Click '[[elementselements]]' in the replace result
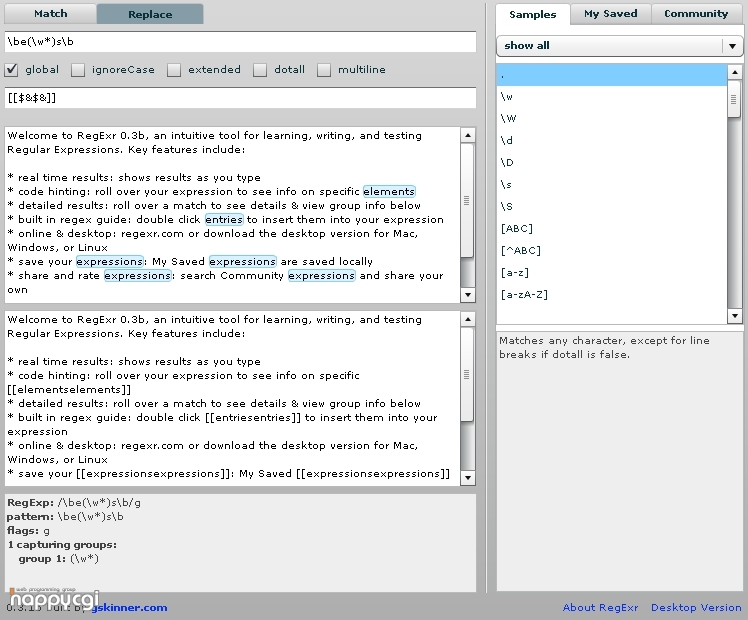The image size is (748, 620). 69,390
